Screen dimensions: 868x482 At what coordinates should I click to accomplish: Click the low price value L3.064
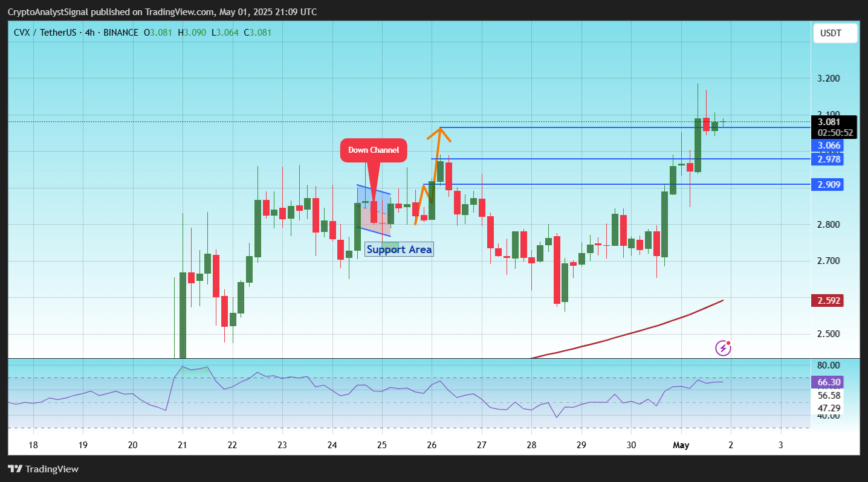click(224, 32)
